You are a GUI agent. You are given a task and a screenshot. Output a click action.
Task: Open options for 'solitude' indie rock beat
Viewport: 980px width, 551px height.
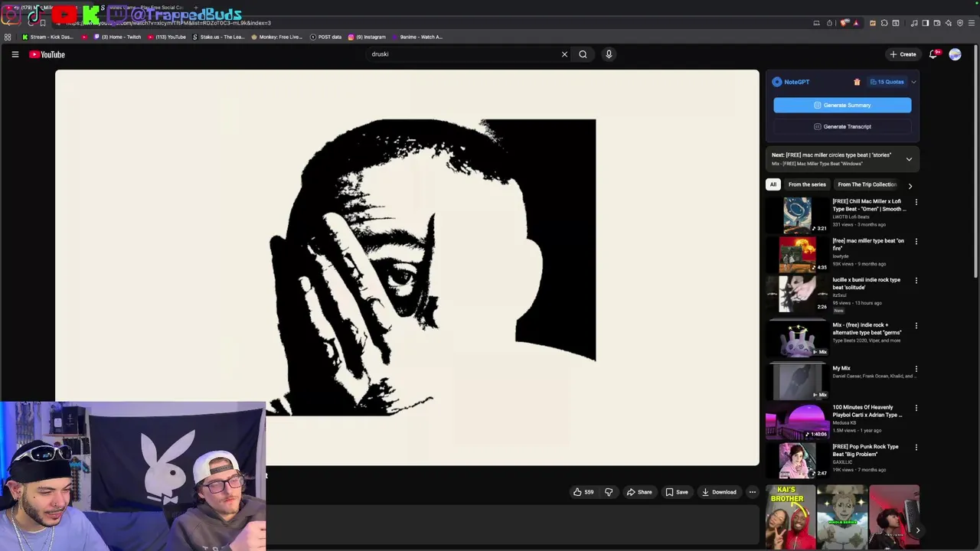[x=916, y=281]
